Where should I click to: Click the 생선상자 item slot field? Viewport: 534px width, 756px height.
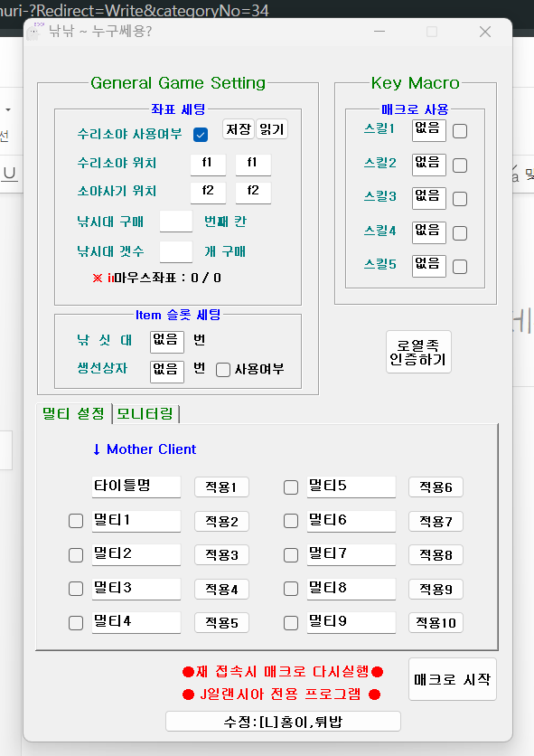pyautogui.click(x=167, y=372)
